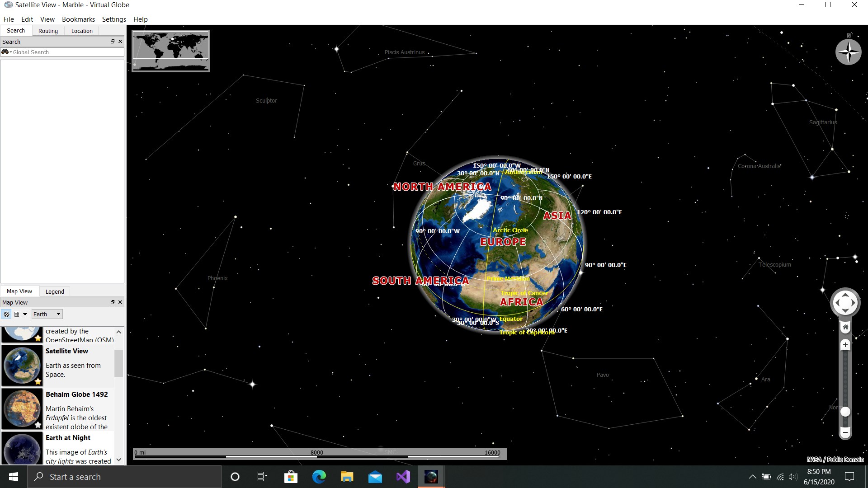Click the binoculars search icon
This screenshot has height=488, width=868.
click(x=5, y=52)
